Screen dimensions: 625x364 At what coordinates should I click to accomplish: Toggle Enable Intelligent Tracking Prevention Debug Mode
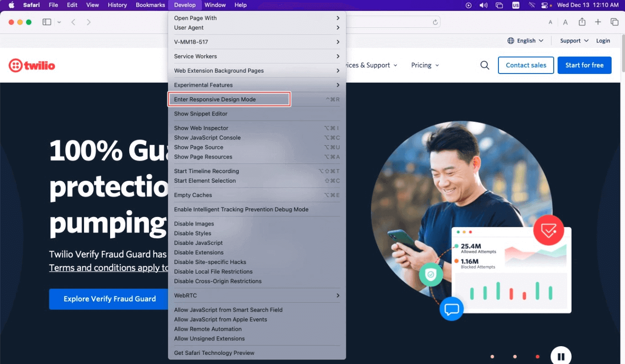click(x=257, y=209)
